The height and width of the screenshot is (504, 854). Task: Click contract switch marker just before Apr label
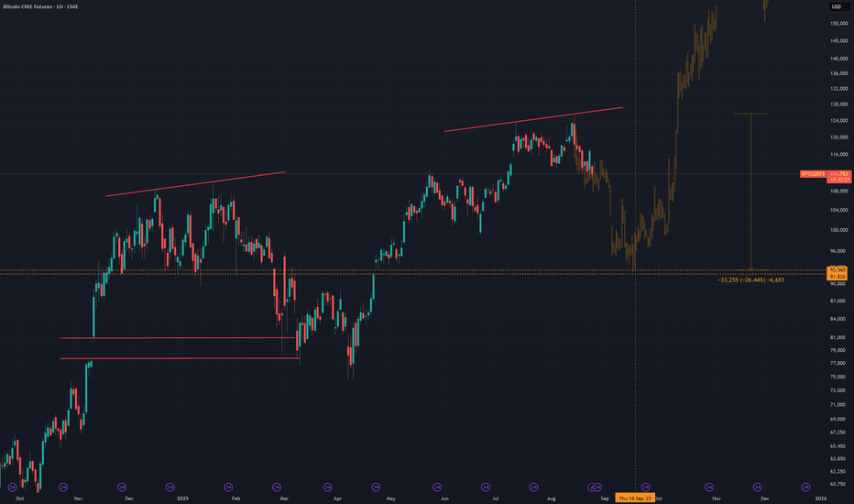327,488
